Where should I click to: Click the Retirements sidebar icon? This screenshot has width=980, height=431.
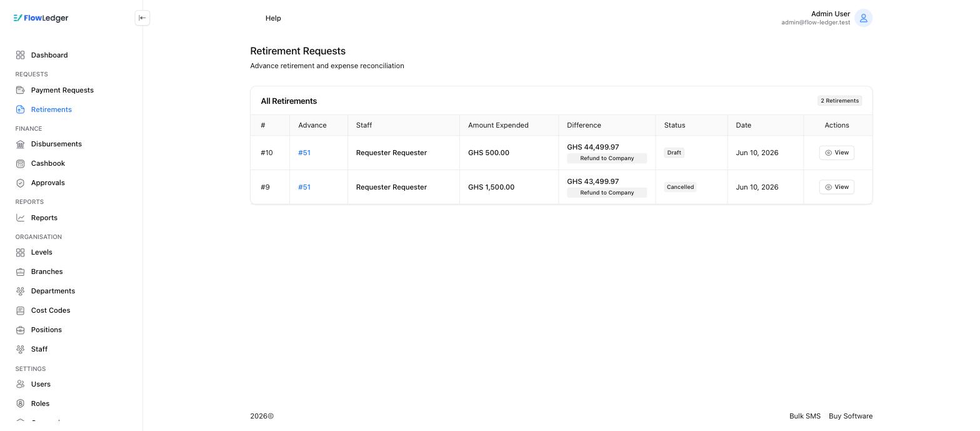tap(21, 109)
